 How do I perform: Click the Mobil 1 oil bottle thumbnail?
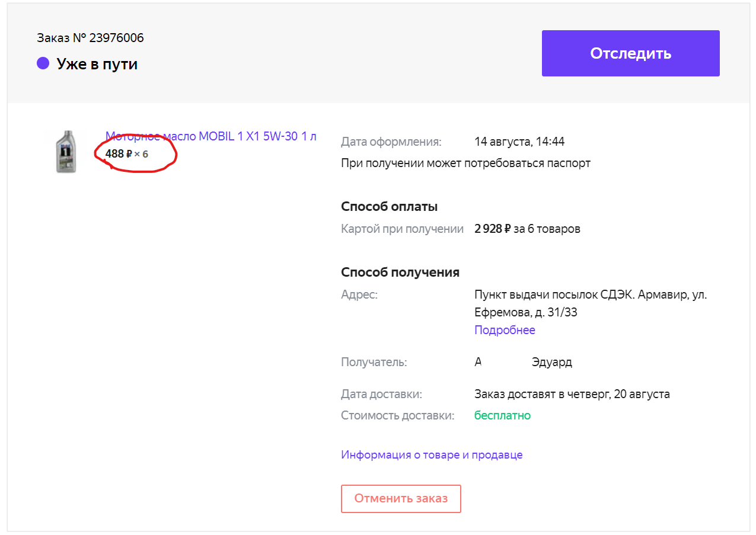[66, 152]
